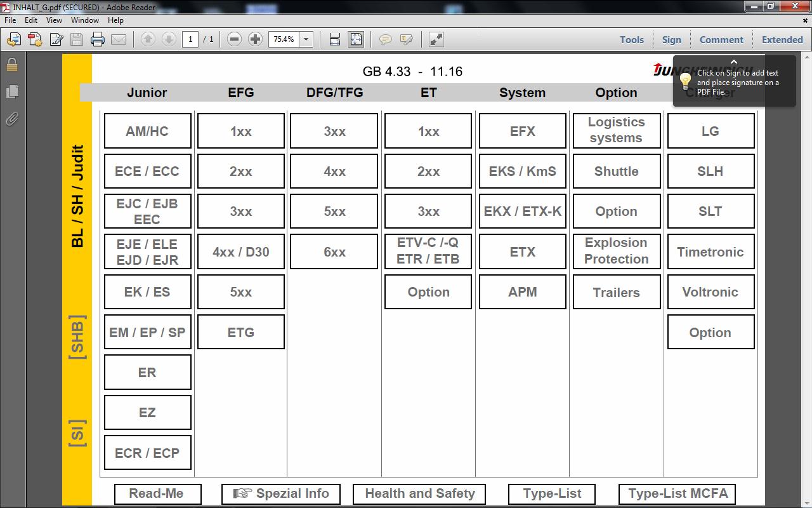Select the Highlight text tool
Screen dimensions: 812x508
406,39
